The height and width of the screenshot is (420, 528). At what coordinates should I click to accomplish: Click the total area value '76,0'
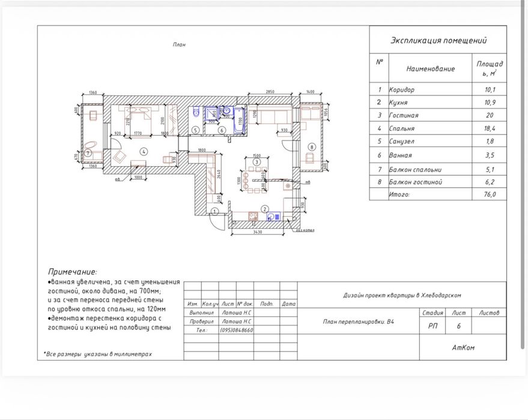coord(490,194)
